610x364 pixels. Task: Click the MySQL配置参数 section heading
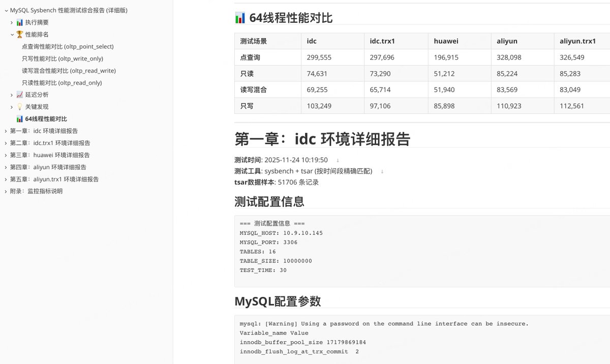point(278,301)
